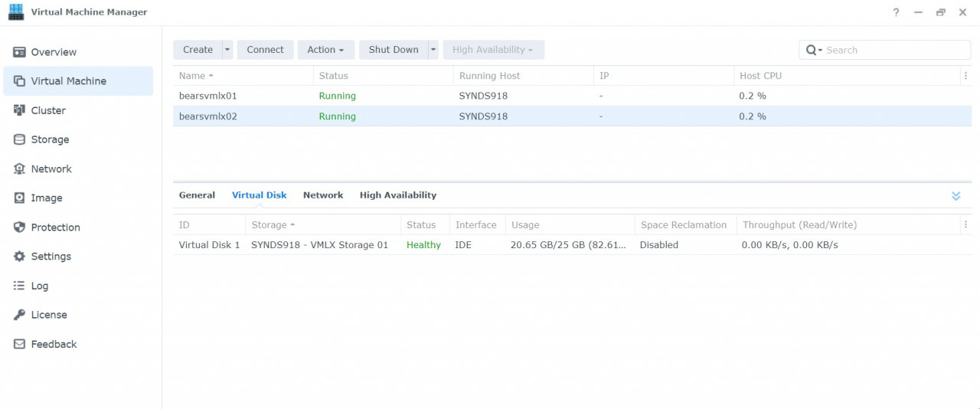
Task: Go to the Network sidebar icon
Action: [x=19, y=169]
